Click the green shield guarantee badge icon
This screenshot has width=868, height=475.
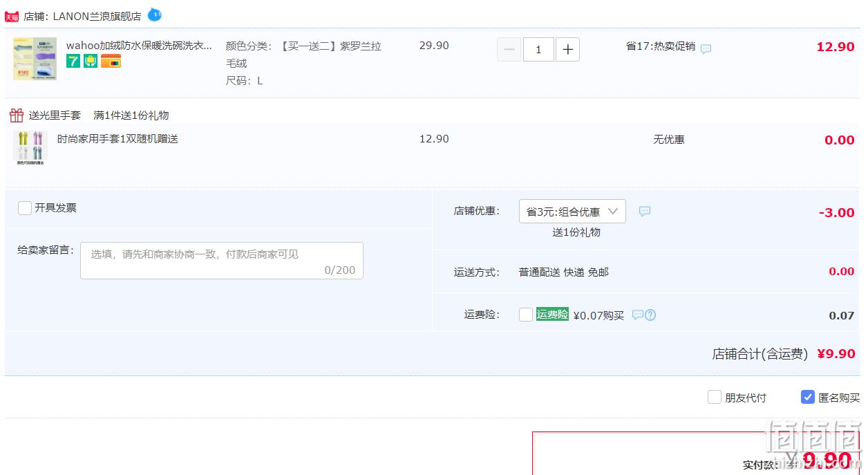click(x=91, y=61)
